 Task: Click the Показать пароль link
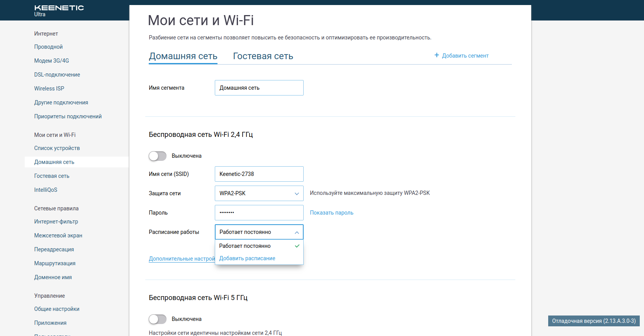click(331, 213)
